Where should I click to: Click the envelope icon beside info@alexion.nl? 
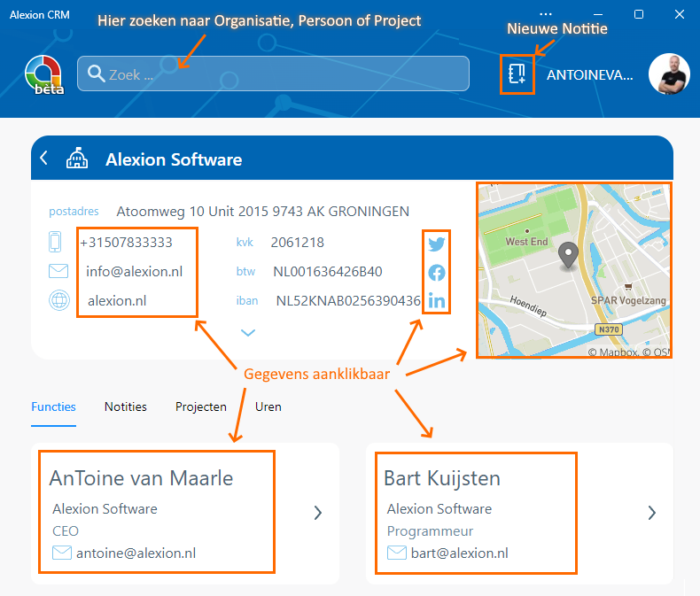tap(58, 271)
